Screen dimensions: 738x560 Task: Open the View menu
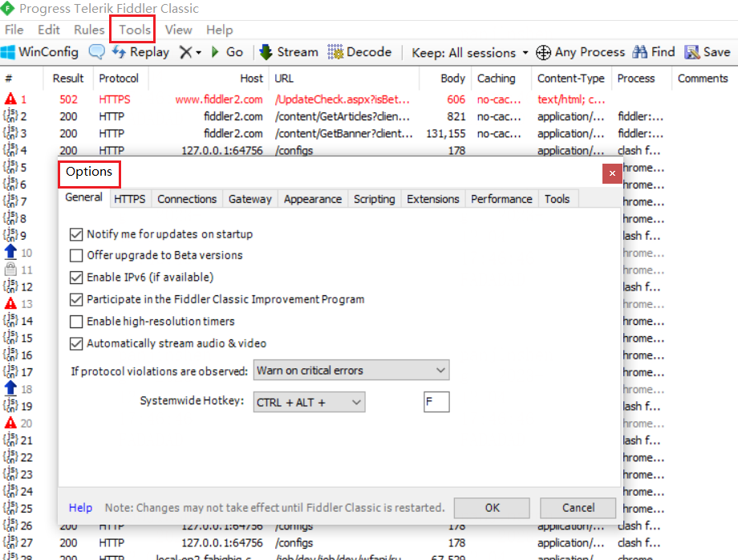click(x=178, y=30)
